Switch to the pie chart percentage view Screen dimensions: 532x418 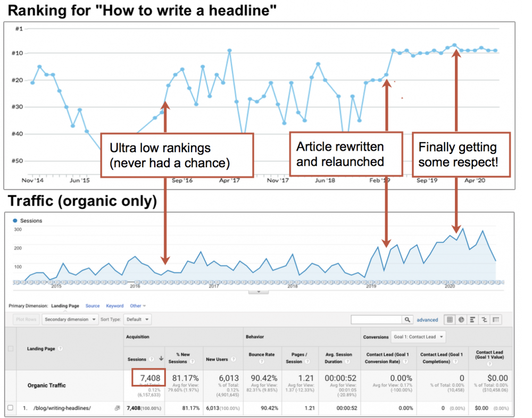click(461, 320)
